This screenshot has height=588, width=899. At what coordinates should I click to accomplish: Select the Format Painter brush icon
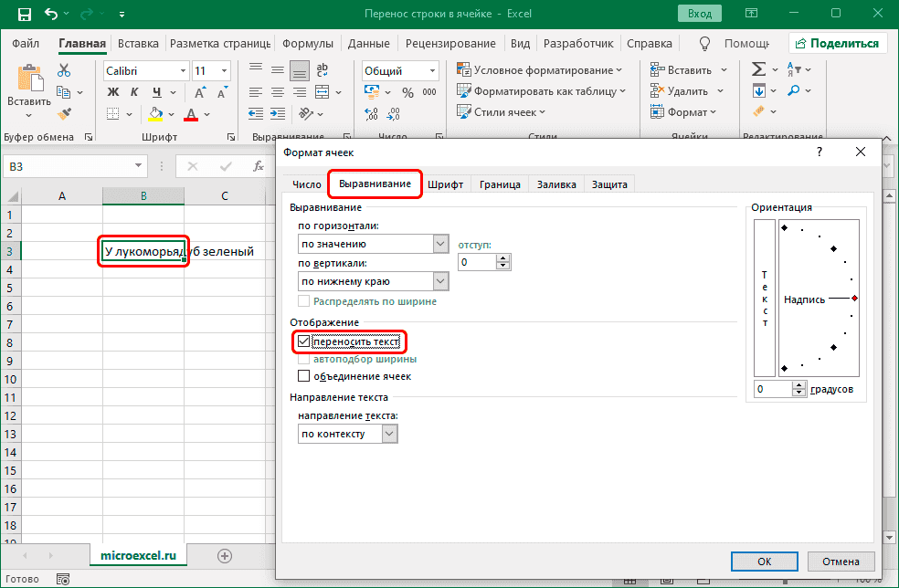click(64, 113)
